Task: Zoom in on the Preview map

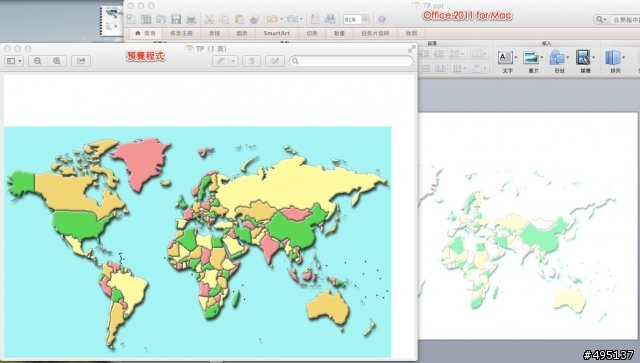Action: point(57,61)
